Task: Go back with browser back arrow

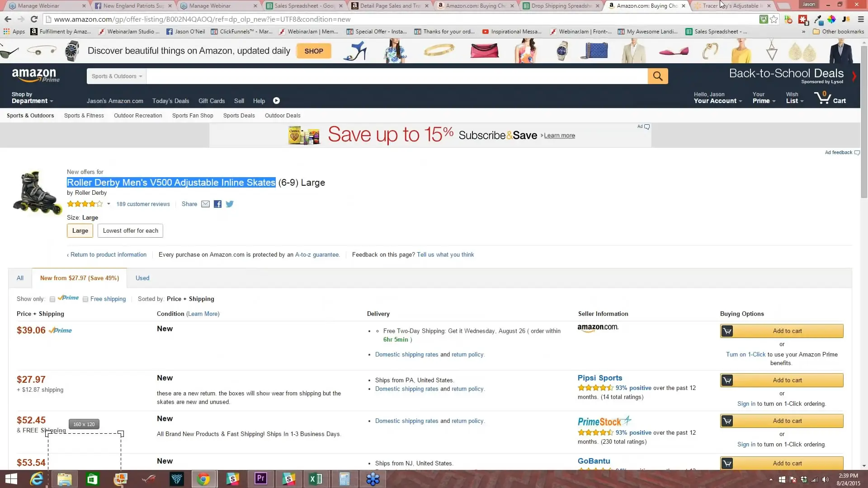Action: pyautogui.click(x=8, y=19)
